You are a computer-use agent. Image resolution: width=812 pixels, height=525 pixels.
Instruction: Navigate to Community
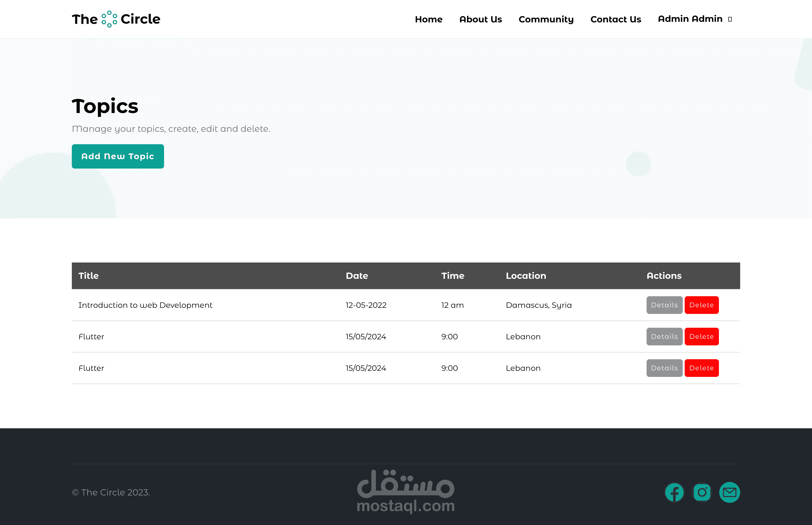[x=546, y=19]
